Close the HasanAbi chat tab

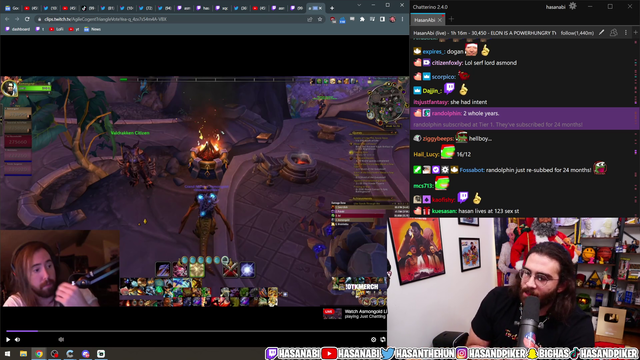tap(440, 20)
